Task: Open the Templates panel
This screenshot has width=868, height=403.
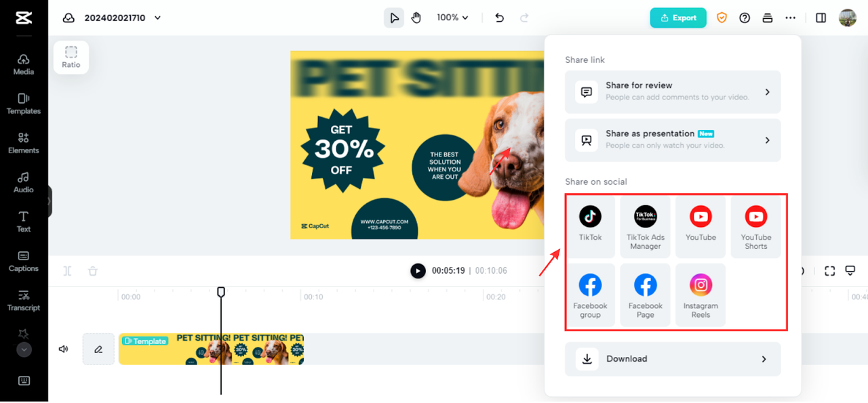Action: coord(24,104)
